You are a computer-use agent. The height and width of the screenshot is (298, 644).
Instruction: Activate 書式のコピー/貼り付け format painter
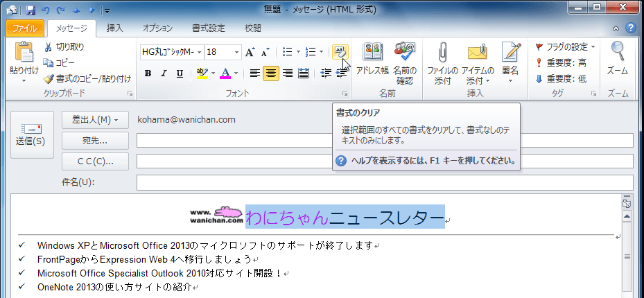tap(87, 78)
